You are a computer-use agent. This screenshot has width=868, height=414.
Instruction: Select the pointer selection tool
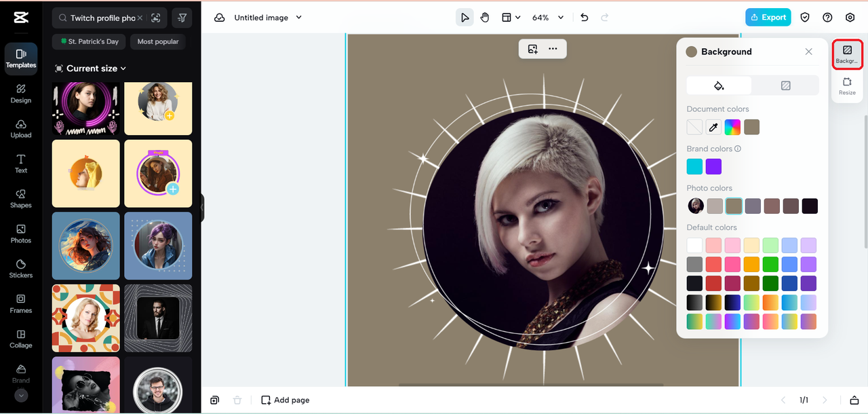pos(465,18)
